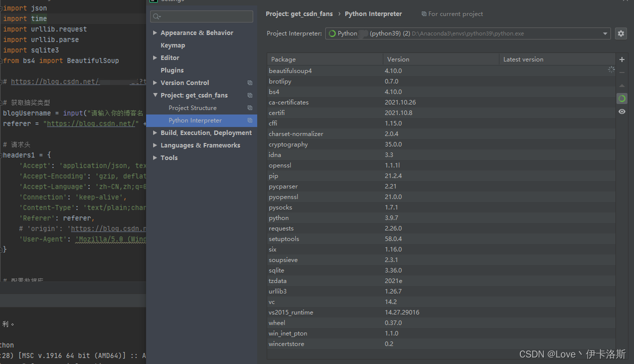634x364 pixels.
Task: Select the pyopenssl package row
Action: click(x=441, y=196)
